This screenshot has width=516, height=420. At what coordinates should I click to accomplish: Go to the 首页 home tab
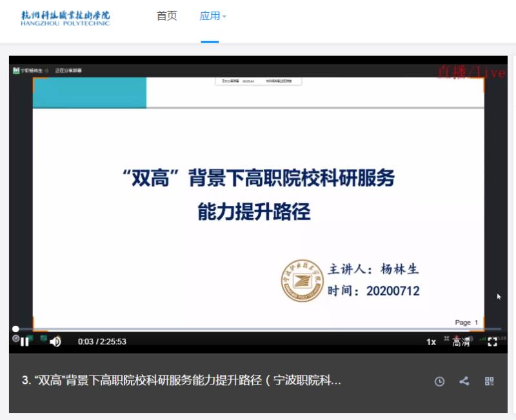point(166,16)
